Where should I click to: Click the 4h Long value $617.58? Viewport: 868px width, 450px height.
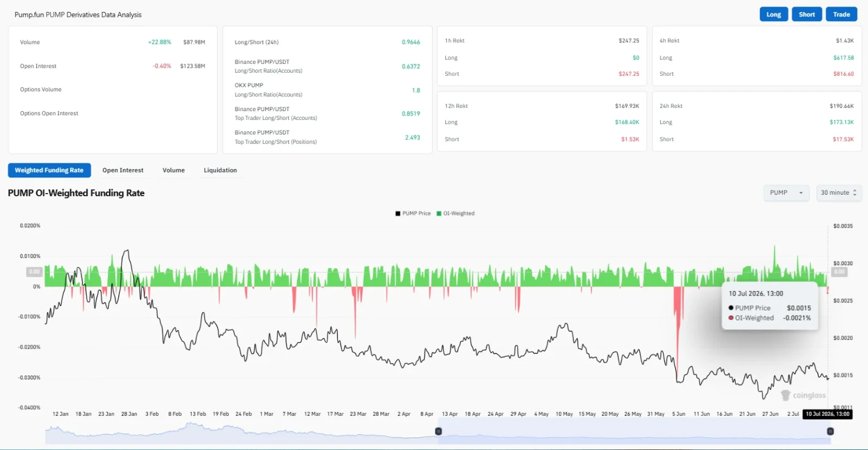tap(844, 57)
